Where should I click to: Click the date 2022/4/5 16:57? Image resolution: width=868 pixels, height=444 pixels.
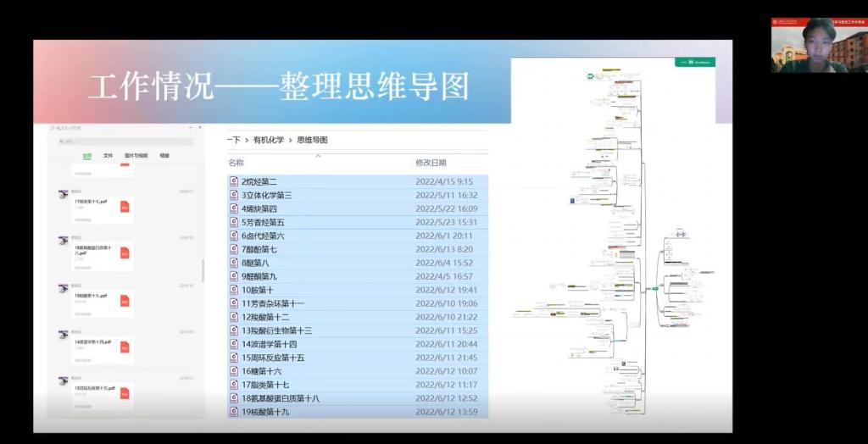click(444, 276)
